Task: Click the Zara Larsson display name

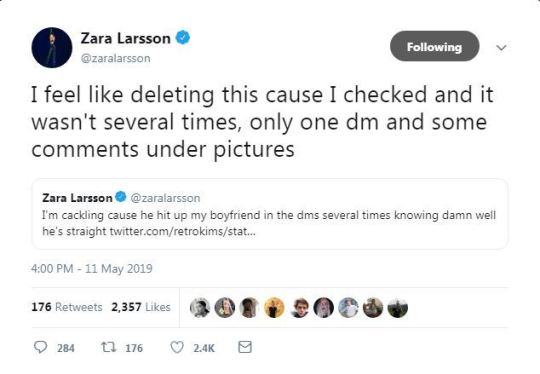Action: pos(126,38)
